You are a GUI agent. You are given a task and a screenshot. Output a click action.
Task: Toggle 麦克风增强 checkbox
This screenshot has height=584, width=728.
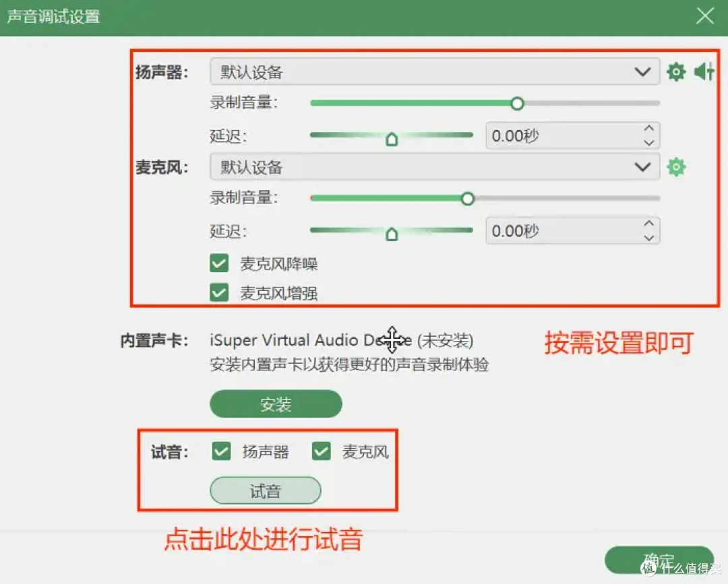click(x=219, y=293)
